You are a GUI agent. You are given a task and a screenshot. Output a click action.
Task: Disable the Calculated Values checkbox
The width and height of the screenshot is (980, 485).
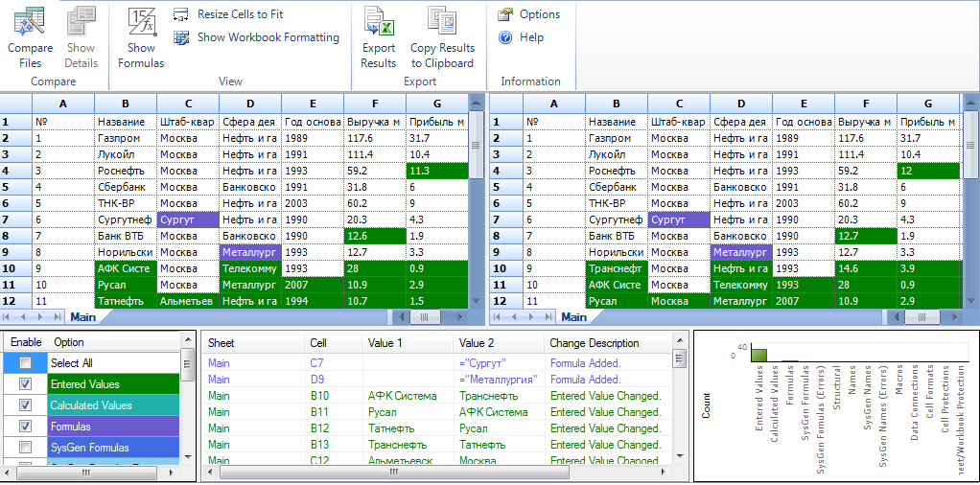coord(25,405)
